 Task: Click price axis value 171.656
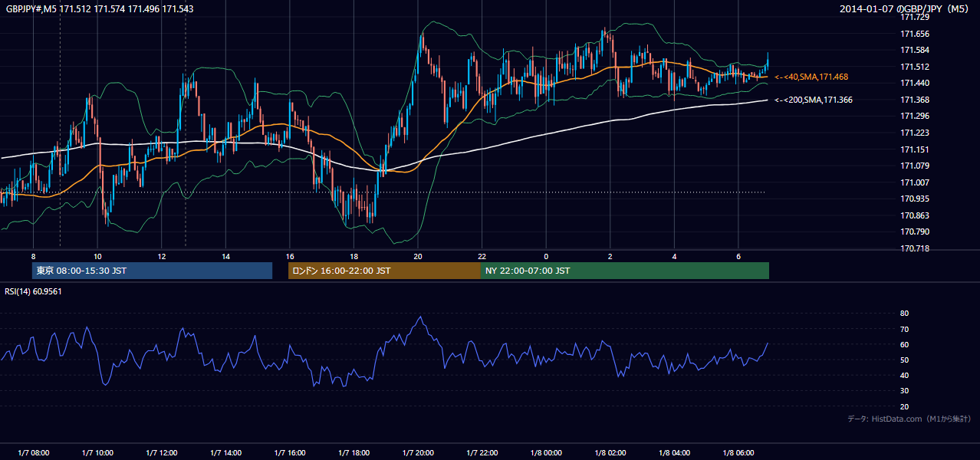915,34
